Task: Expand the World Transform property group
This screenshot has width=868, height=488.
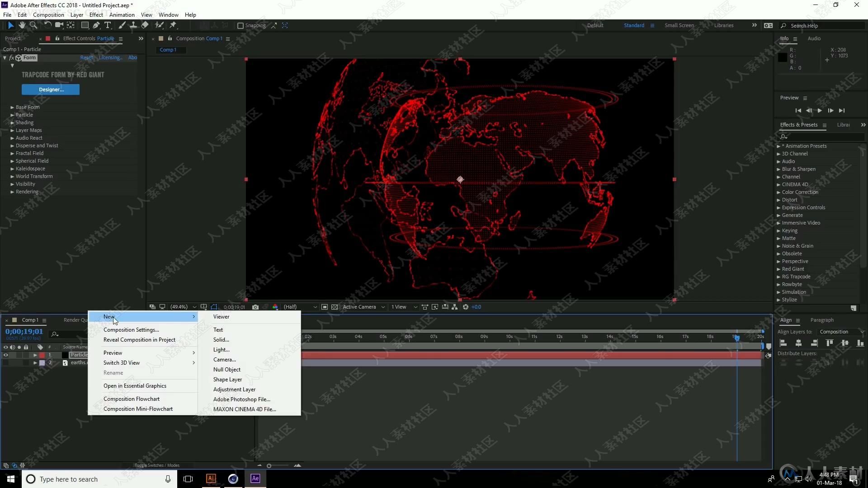Action: pos(12,177)
